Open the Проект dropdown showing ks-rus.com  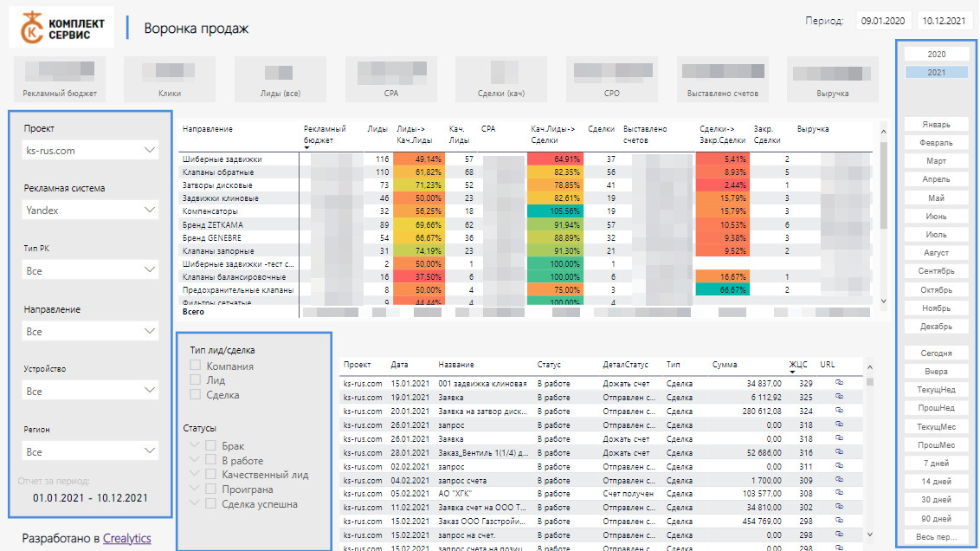click(x=91, y=151)
